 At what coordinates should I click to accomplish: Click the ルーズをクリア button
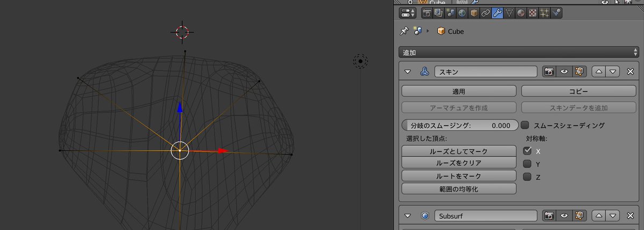(459, 163)
